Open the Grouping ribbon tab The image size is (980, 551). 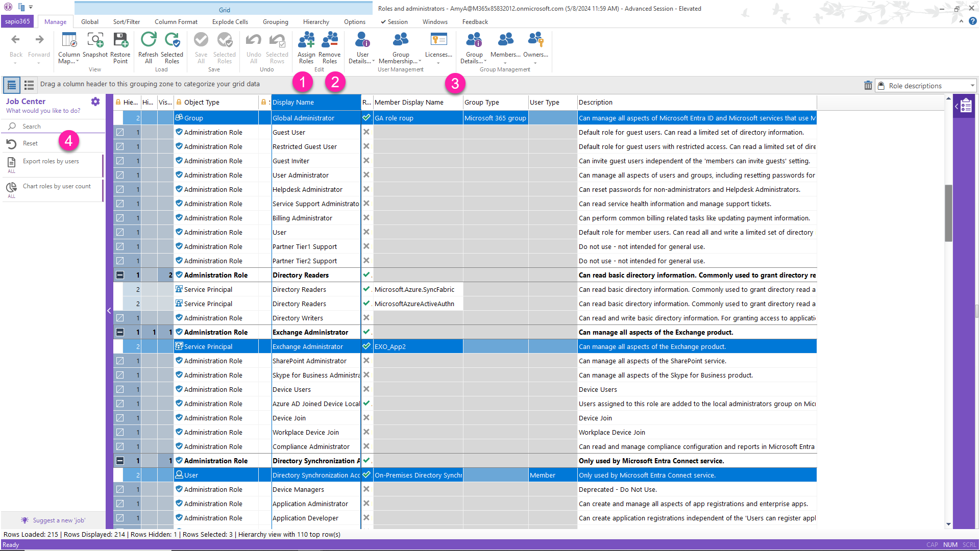pos(275,21)
